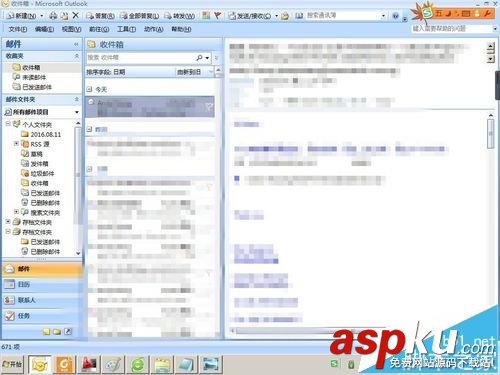Collapse the 今天 message group

point(89,89)
